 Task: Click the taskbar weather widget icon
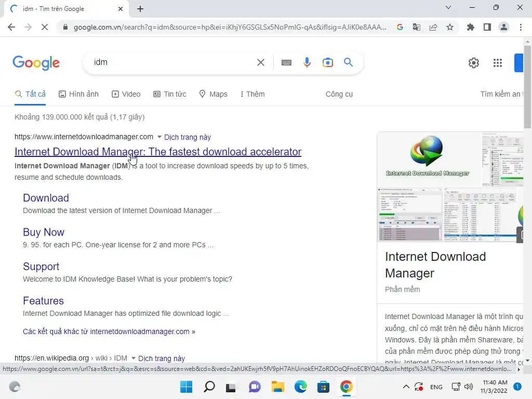click(x=15, y=387)
